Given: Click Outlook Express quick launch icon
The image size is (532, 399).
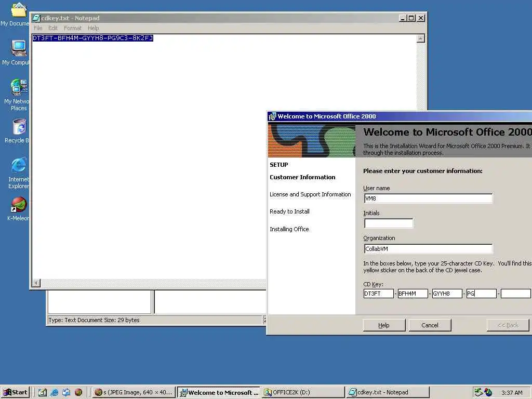Looking at the screenshot, I should pos(66,392).
